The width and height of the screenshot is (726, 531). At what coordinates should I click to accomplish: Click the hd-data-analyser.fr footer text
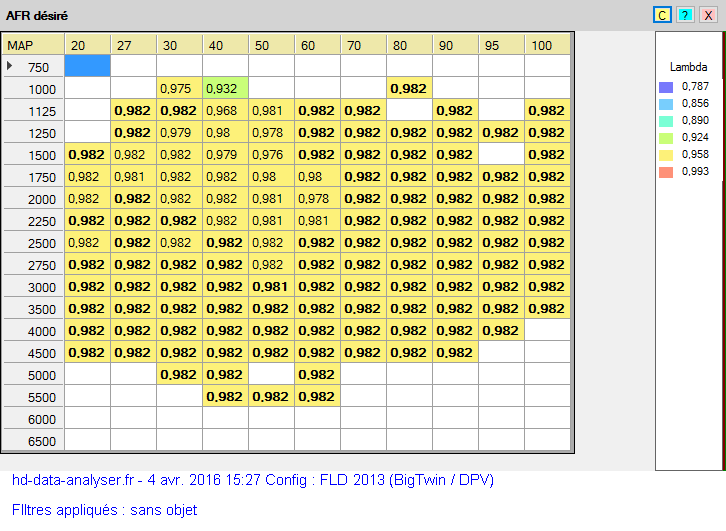253,480
